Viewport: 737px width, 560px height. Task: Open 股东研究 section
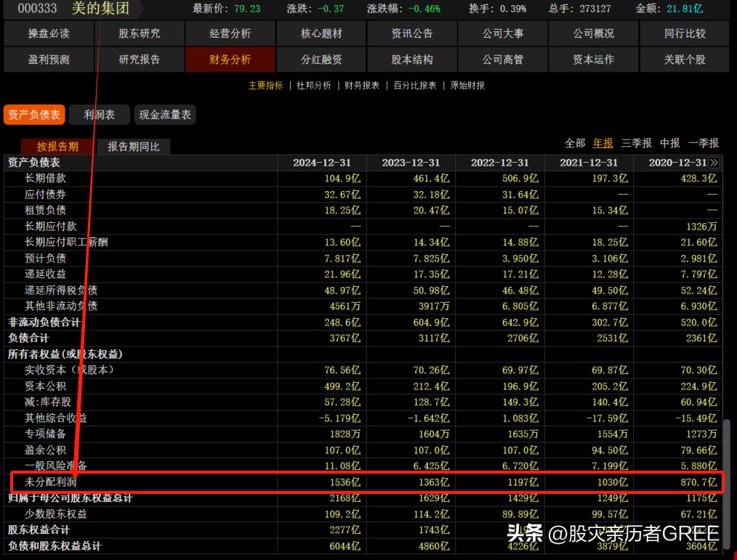point(140,33)
